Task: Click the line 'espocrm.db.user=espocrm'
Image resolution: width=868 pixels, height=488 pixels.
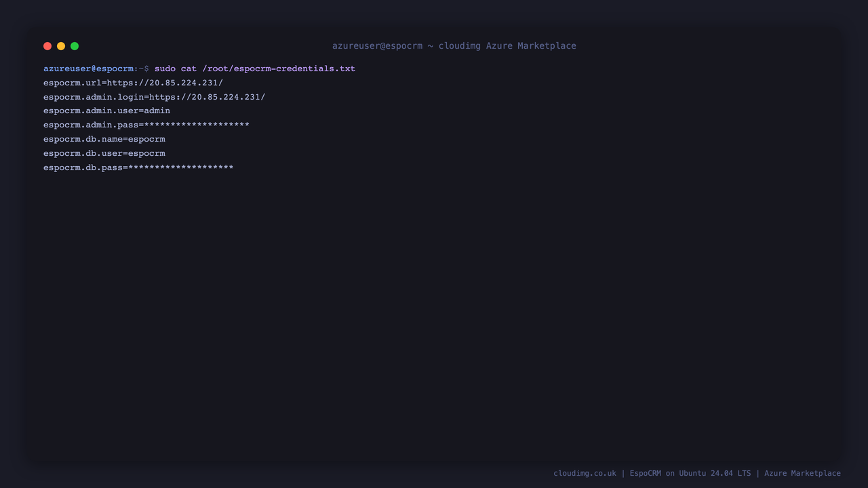Action: click(104, 153)
